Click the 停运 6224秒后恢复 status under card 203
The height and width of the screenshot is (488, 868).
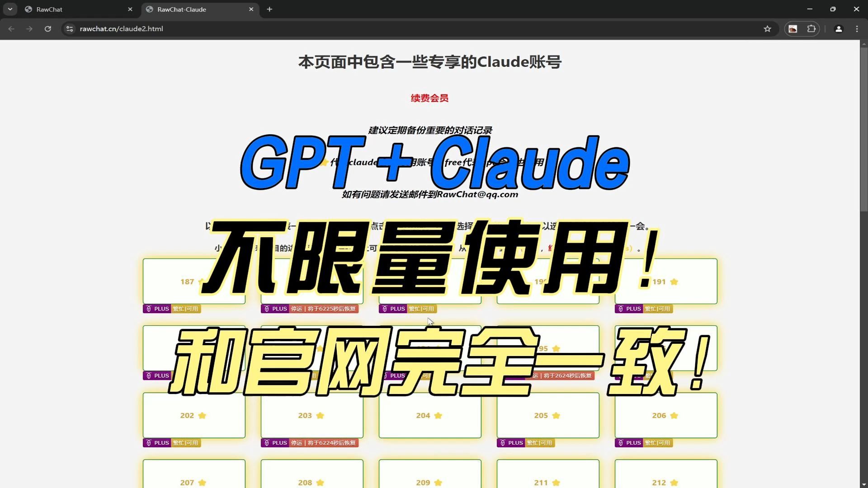323,443
